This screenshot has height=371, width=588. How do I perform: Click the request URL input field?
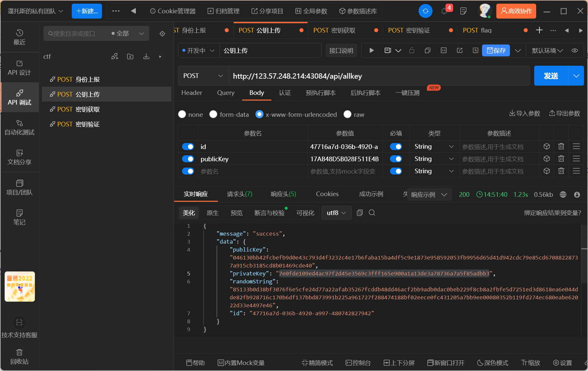[x=379, y=76]
